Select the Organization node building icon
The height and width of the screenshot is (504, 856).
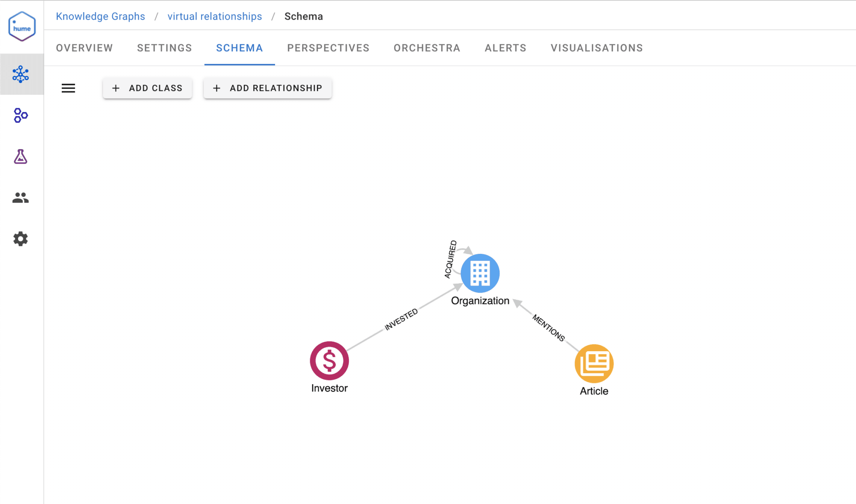480,273
